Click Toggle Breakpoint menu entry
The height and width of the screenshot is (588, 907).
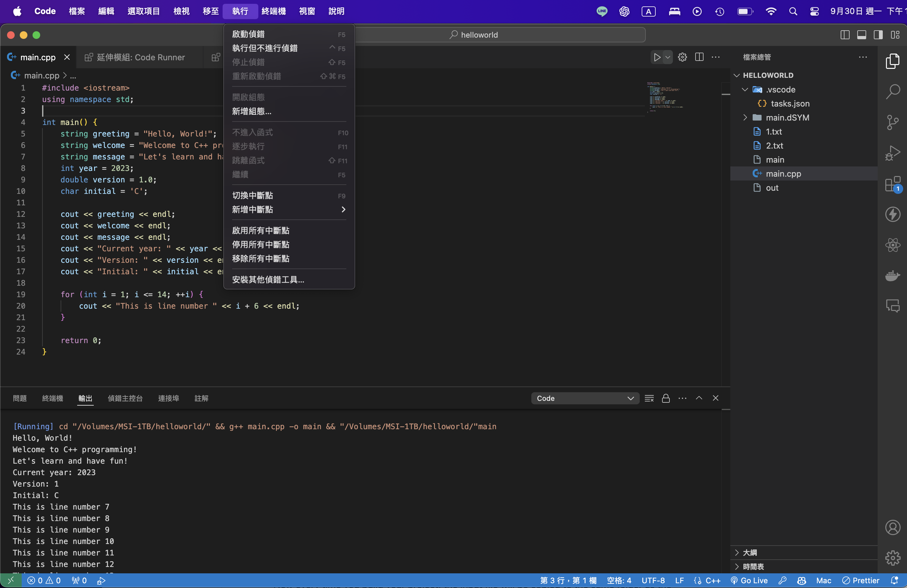click(289, 195)
